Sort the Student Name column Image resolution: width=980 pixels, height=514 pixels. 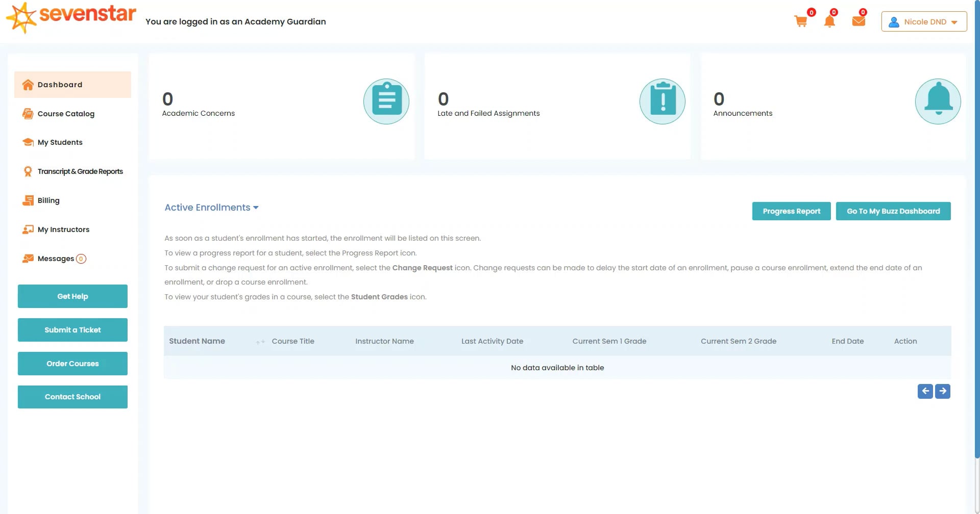click(x=260, y=342)
